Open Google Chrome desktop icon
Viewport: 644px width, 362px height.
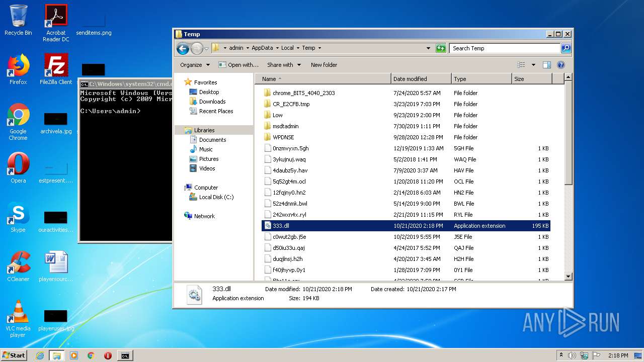[x=18, y=122]
